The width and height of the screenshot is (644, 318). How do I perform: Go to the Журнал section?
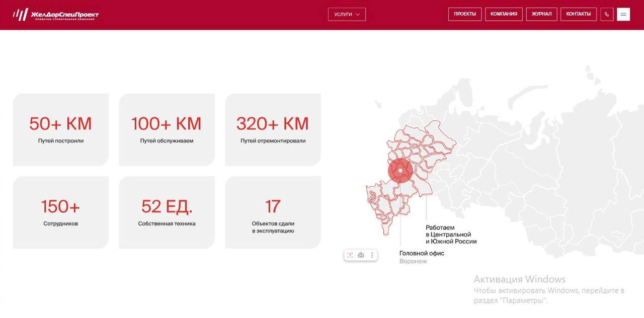click(x=542, y=14)
